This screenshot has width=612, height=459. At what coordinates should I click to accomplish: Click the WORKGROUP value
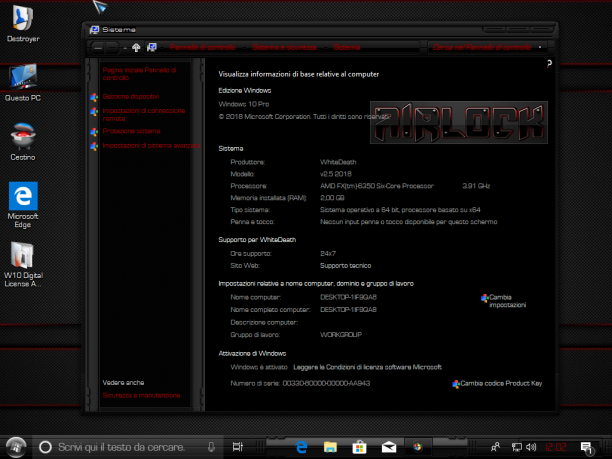coord(341,334)
